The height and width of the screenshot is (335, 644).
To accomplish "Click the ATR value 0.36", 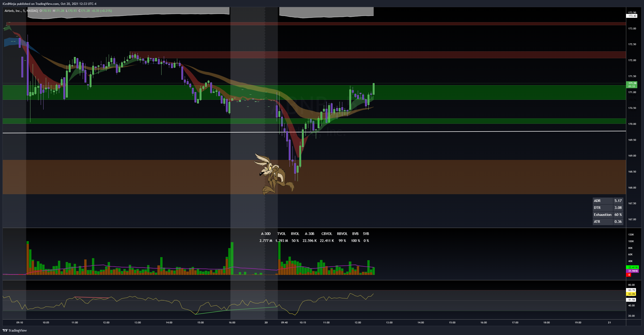I will click(x=618, y=222).
